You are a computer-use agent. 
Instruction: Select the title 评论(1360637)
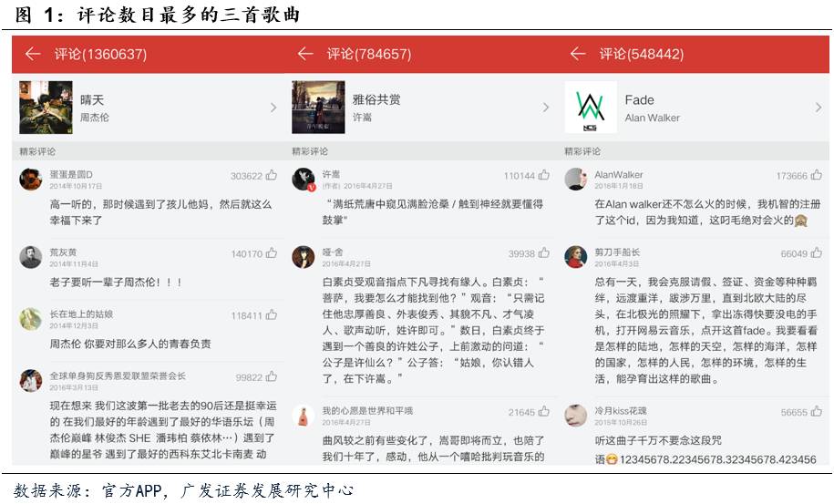pyautogui.click(x=100, y=55)
